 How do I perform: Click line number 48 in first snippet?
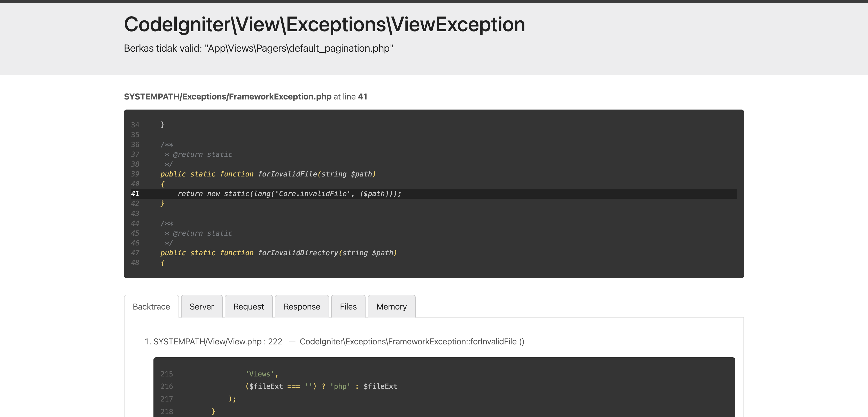[x=135, y=262]
